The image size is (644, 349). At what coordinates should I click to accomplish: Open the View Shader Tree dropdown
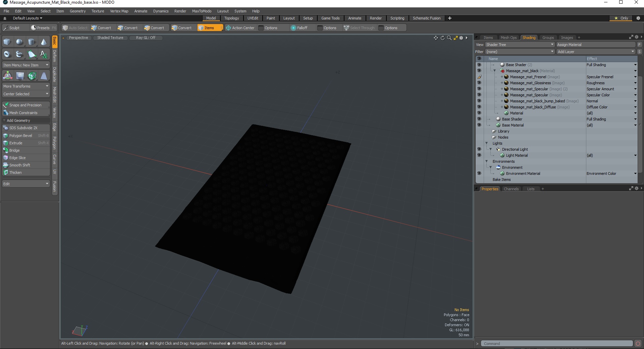click(x=520, y=45)
